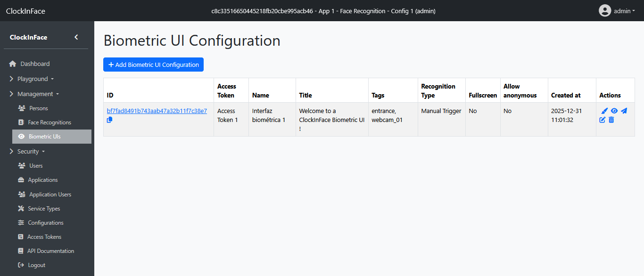Delete the configuration with the trash icon
The width and height of the screenshot is (644, 276).
[611, 120]
